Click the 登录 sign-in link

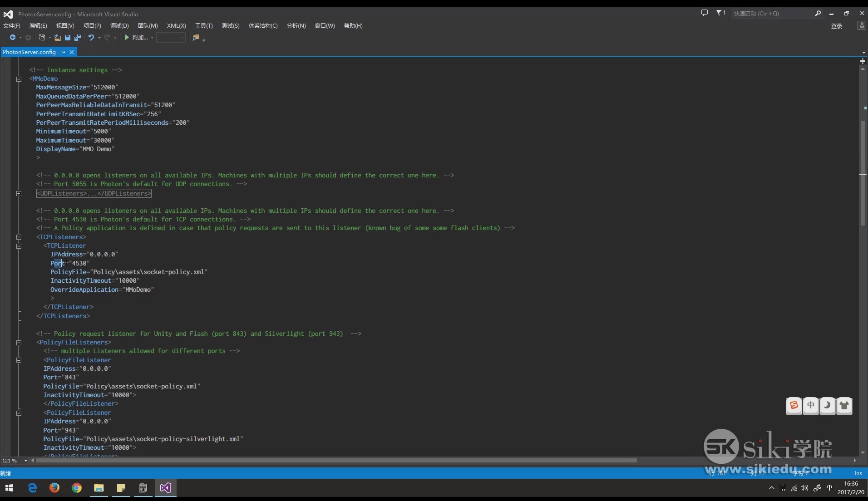pos(837,26)
